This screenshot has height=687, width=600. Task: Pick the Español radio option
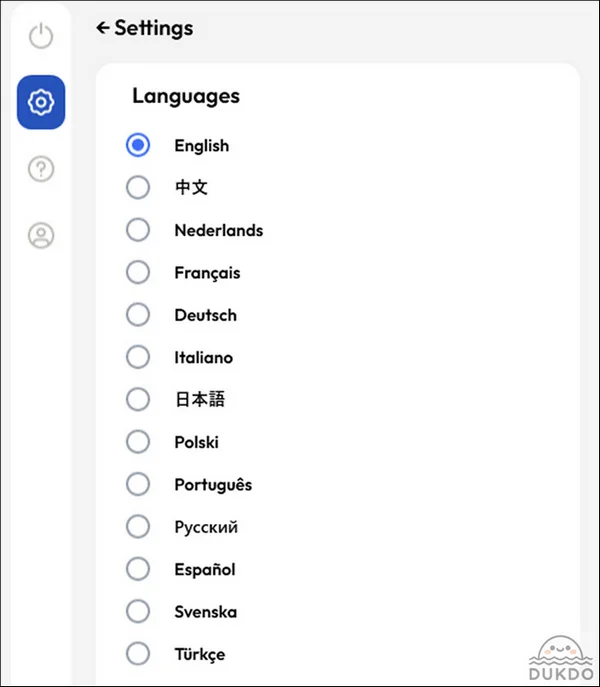coord(138,569)
